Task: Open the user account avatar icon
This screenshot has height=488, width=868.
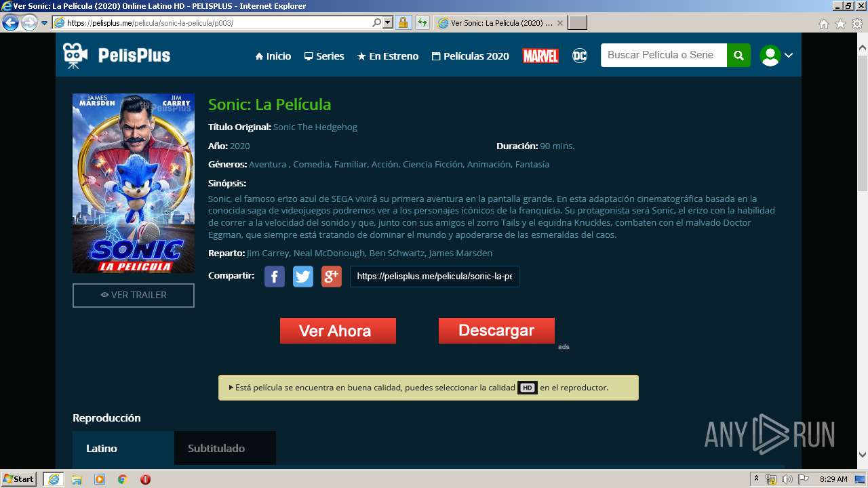Action: pyautogui.click(x=770, y=56)
